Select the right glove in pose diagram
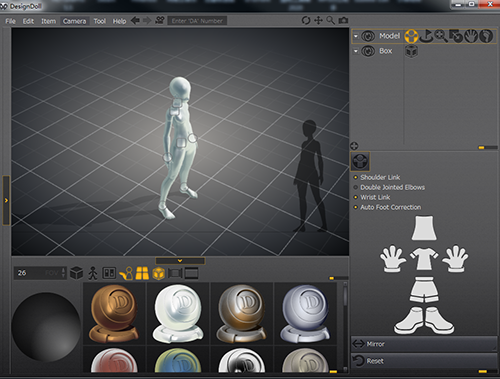The height and width of the screenshot is (379, 500). coord(455,259)
